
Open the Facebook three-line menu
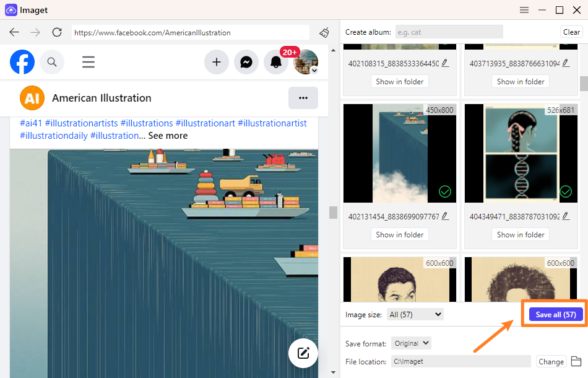89,62
